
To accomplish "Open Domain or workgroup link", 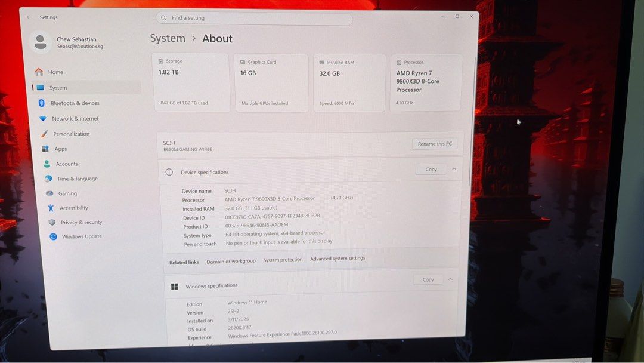I will click(231, 261).
